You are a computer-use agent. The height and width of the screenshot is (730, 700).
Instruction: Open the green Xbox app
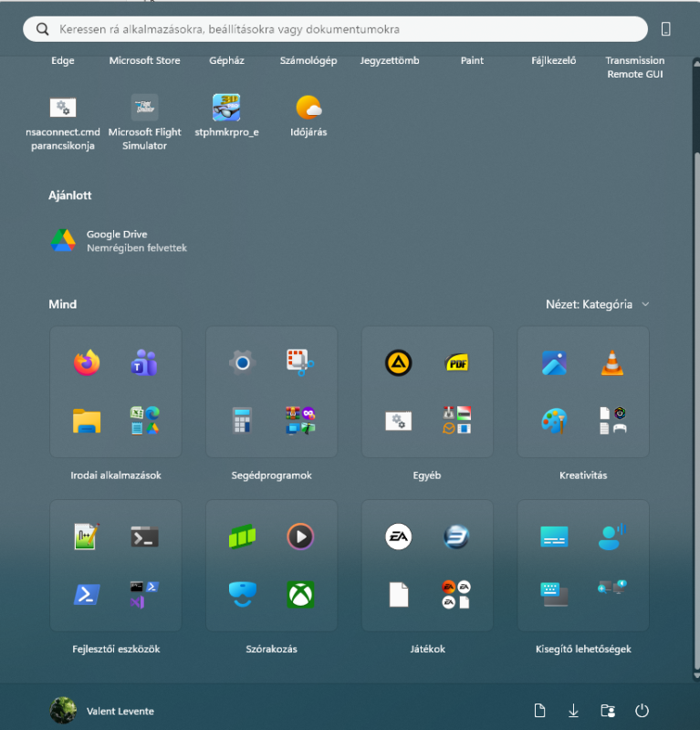point(300,595)
